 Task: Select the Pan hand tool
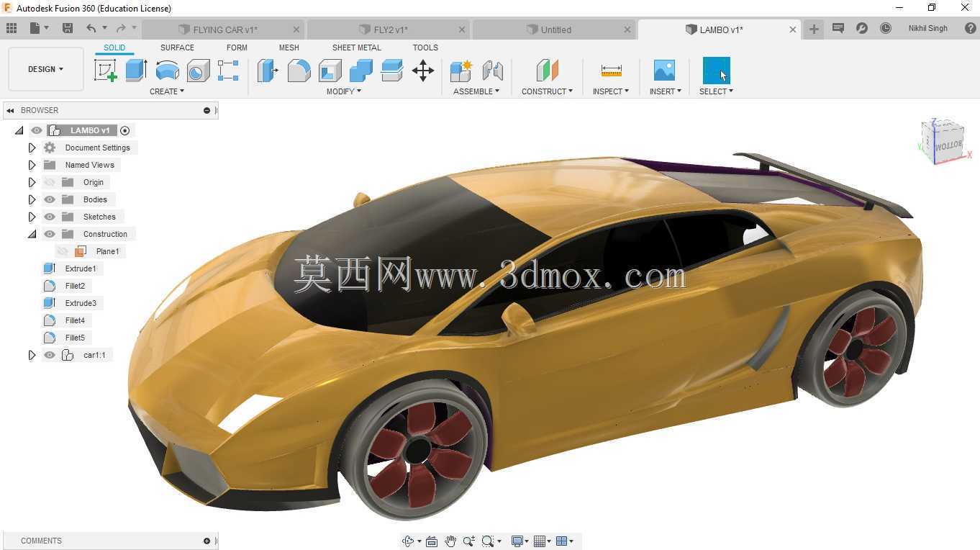(450, 541)
